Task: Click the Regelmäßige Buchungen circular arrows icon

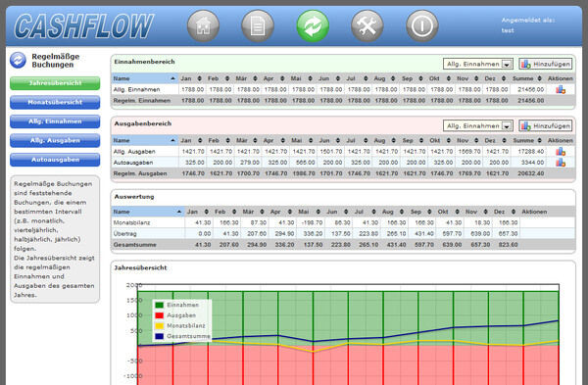Action: (18, 60)
